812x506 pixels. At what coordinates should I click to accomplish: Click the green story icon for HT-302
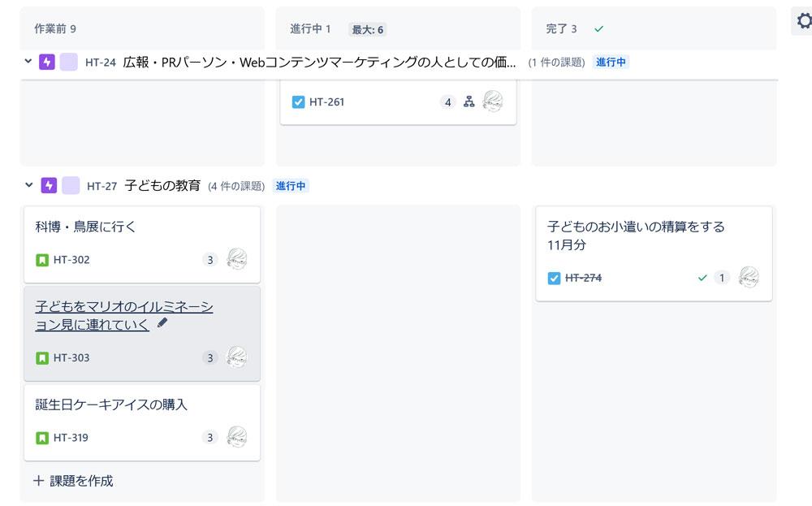point(42,260)
